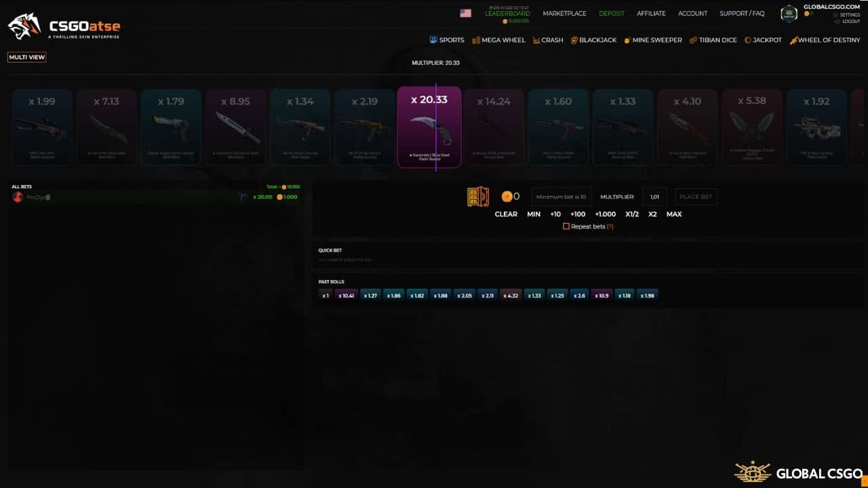Open Support / FAQ
868x488 pixels.
tap(742, 13)
